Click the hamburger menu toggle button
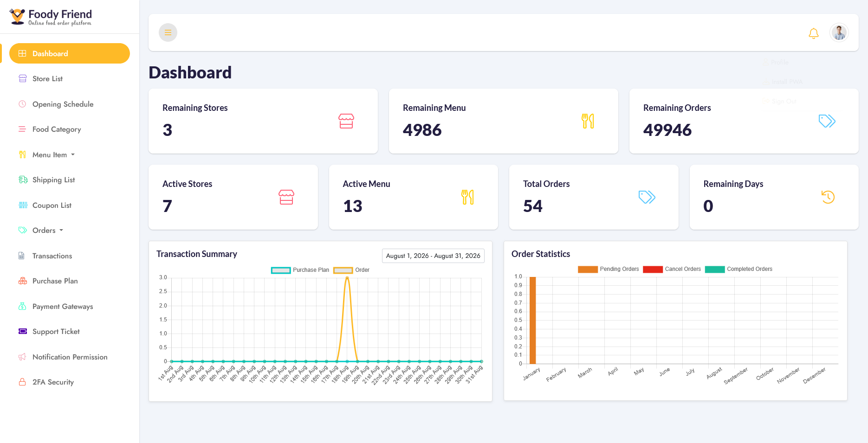The height and width of the screenshot is (443, 868). 168,32
